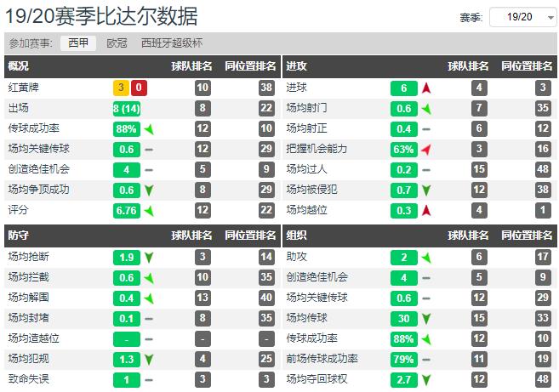The image size is (559, 392).
Task: Switch to the 欧冠 tab
Action: click(x=117, y=43)
